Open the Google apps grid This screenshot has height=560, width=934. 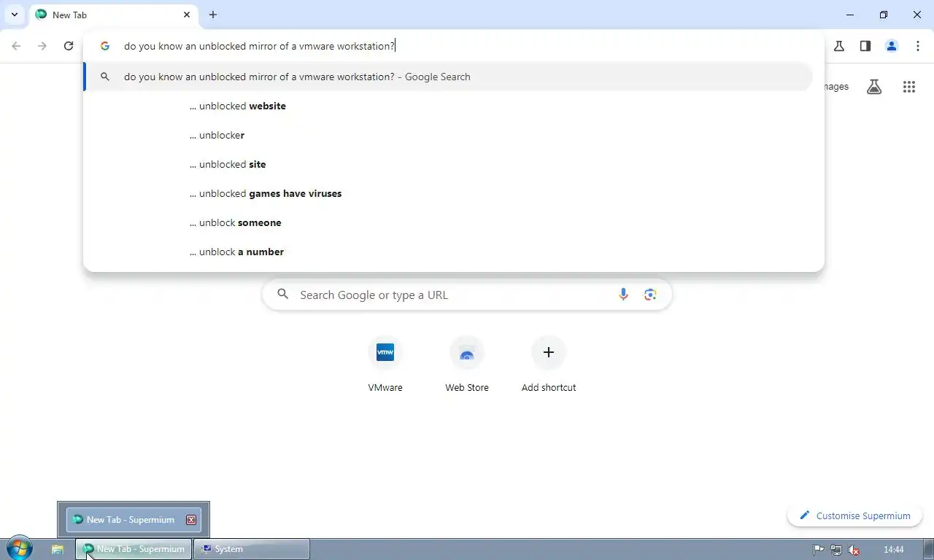click(x=909, y=87)
